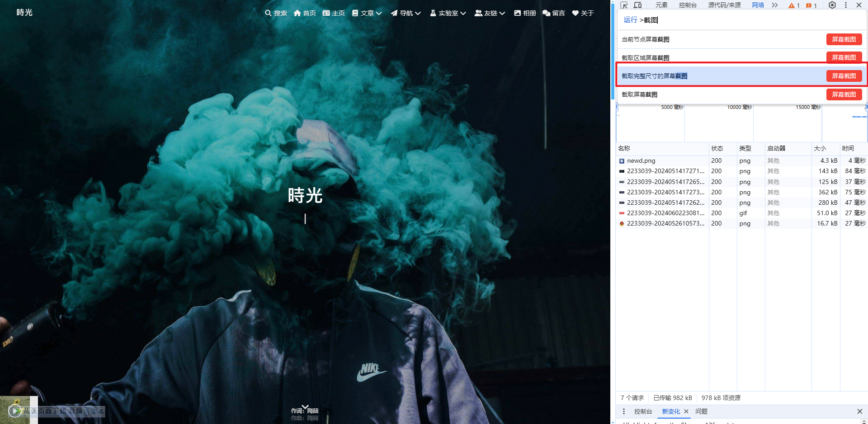Activate the DevTools inspect element picker

click(x=624, y=5)
